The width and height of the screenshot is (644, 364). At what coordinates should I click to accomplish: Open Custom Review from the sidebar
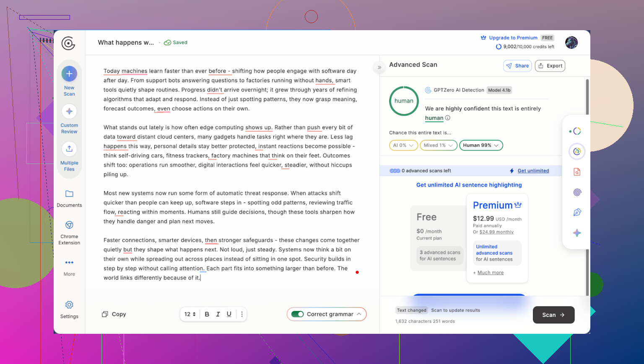[69, 112]
